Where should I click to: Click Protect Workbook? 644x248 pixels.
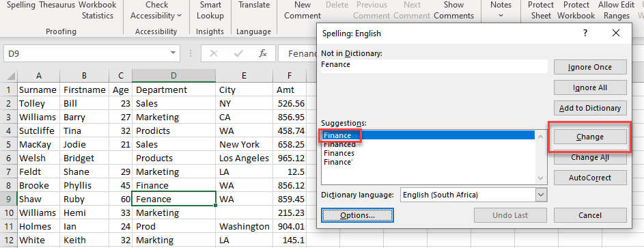coord(576,11)
